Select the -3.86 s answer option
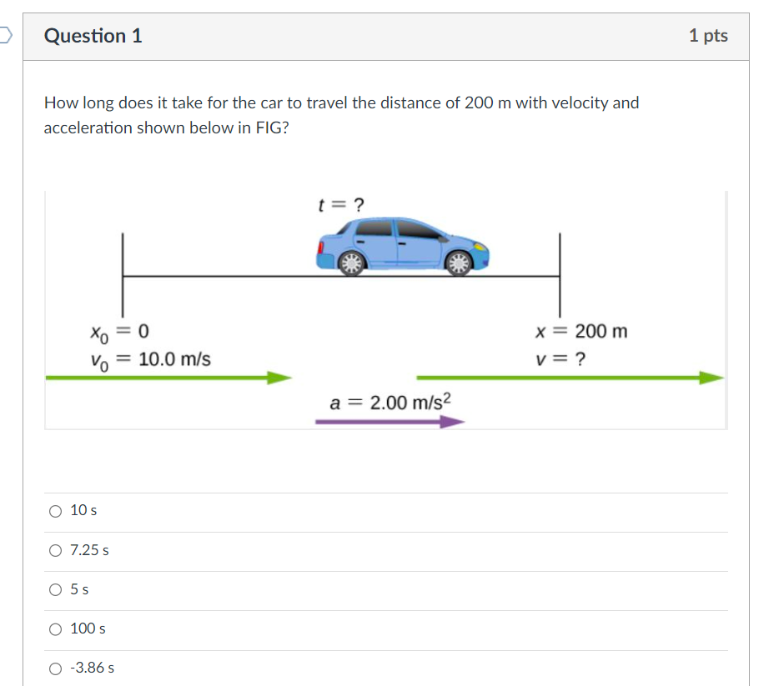Viewport: 784px width, 686px height. [55, 667]
